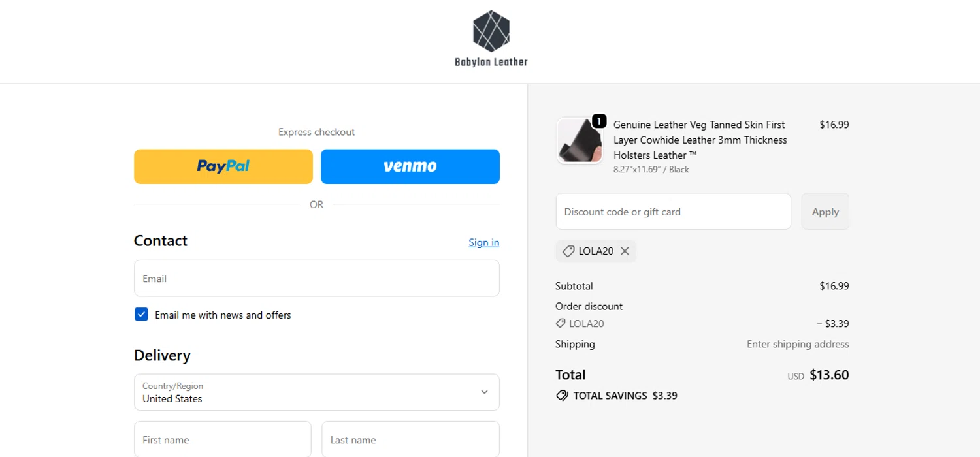Click the quantity badge on product thumbnail
Image resolution: width=980 pixels, height=457 pixels.
[599, 121]
